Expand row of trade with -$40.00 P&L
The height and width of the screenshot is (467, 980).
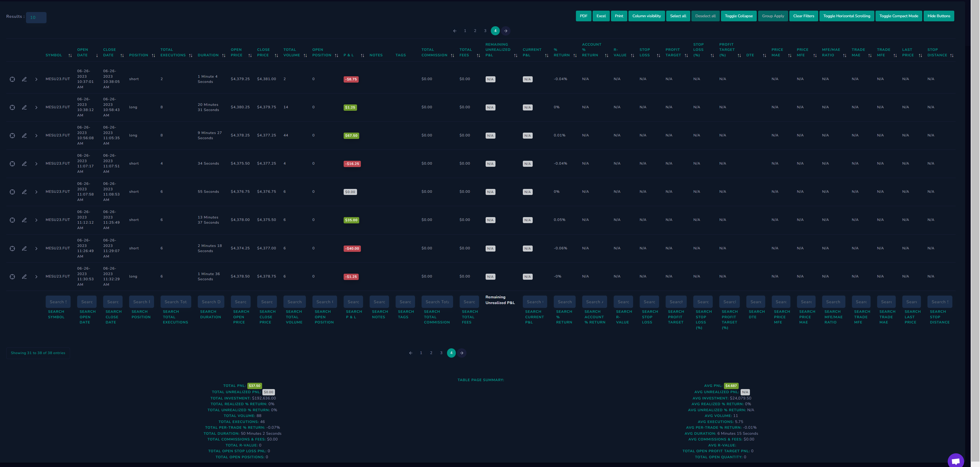[x=36, y=248]
